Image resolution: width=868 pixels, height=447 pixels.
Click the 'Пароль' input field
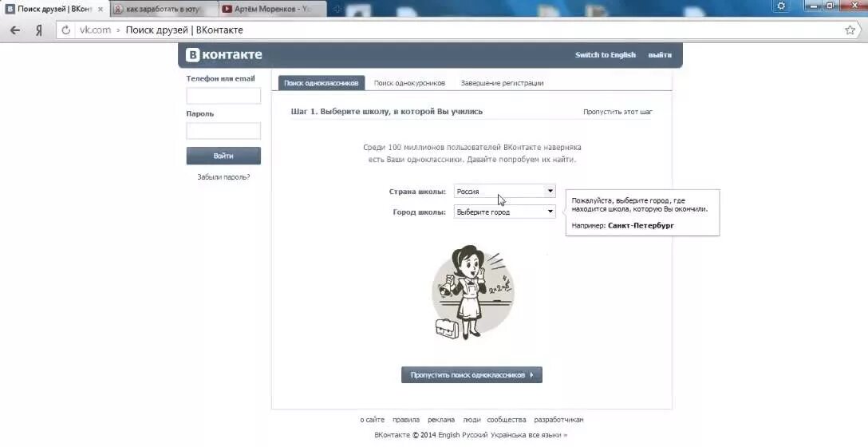pyautogui.click(x=223, y=131)
